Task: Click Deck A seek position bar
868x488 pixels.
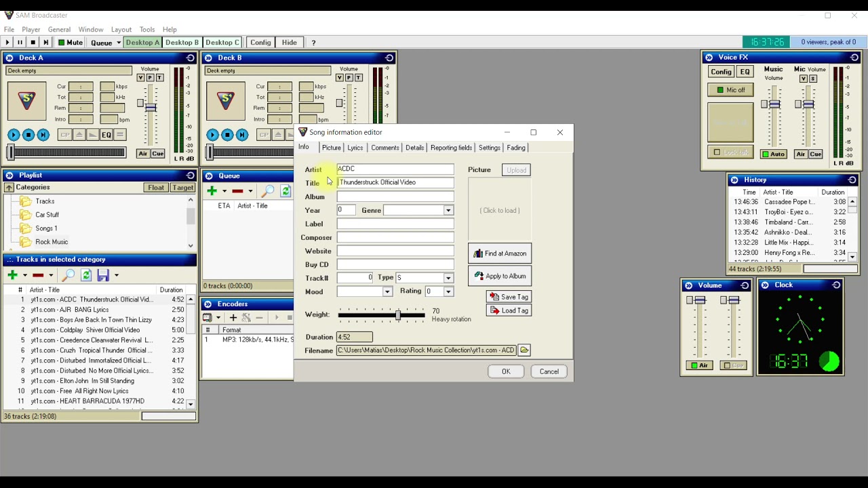Action: 65,152
